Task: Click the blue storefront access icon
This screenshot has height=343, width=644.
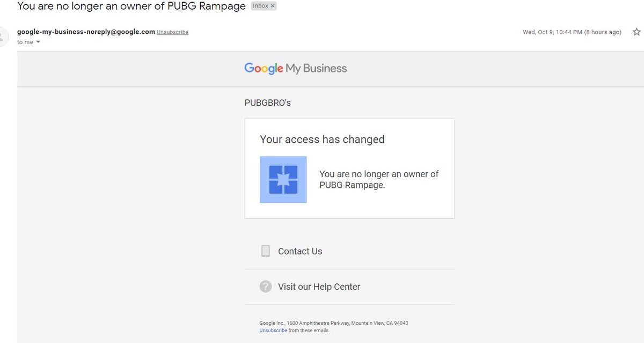Action: click(283, 180)
